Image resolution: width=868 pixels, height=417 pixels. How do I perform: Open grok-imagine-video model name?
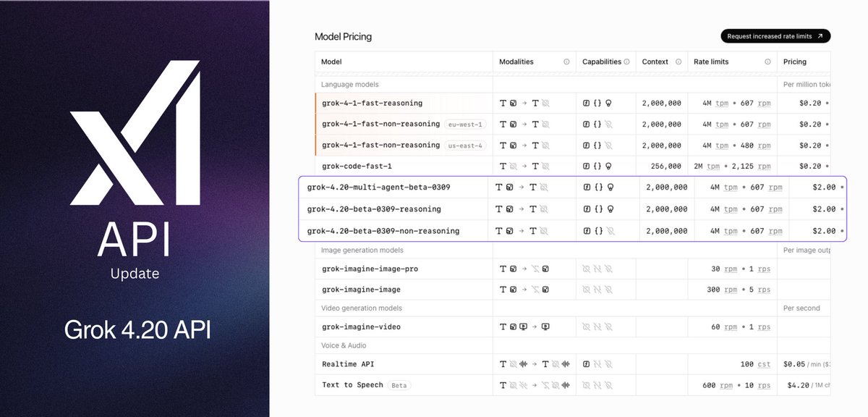[x=361, y=327]
